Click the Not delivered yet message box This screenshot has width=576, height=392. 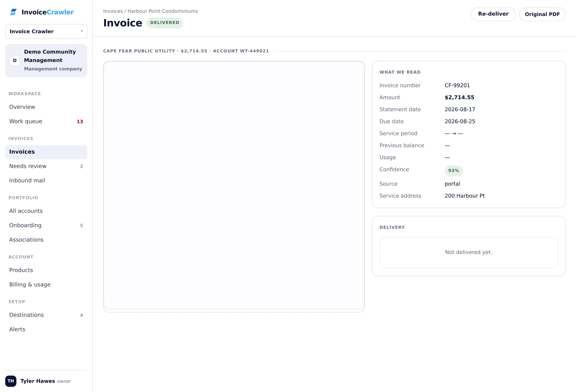[x=468, y=252]
